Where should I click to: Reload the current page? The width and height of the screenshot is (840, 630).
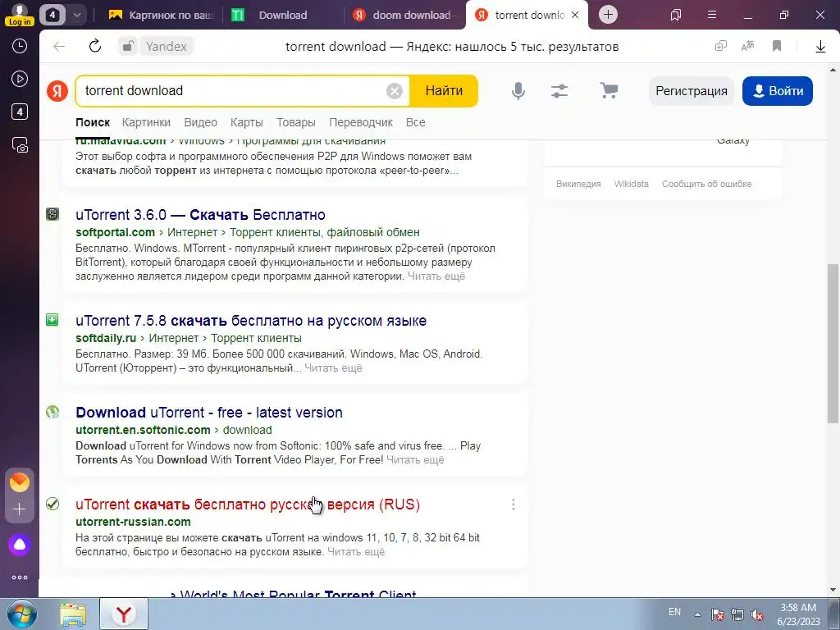coord(95,46)
